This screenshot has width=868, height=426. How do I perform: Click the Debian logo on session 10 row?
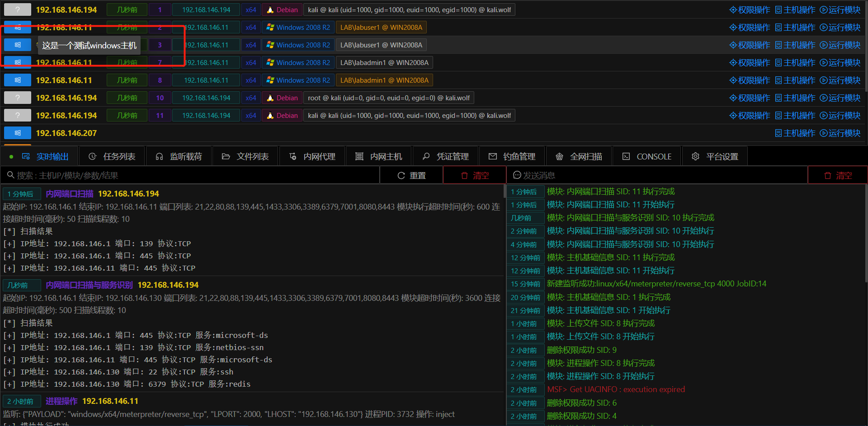point(270,98)
